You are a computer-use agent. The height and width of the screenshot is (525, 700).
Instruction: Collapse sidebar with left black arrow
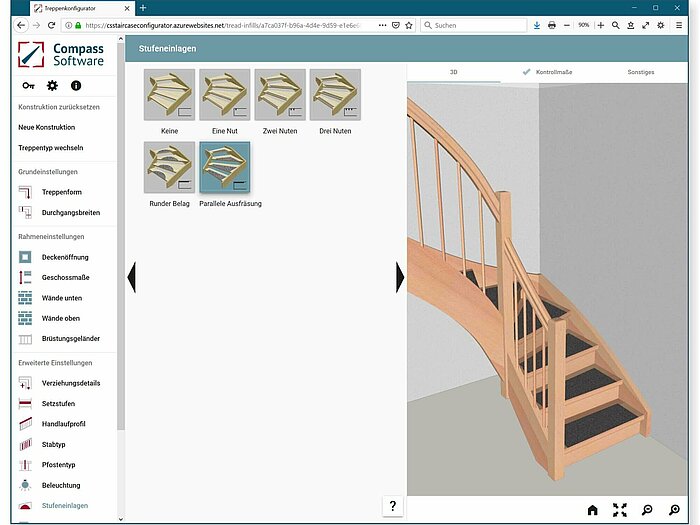coord(131,277)
